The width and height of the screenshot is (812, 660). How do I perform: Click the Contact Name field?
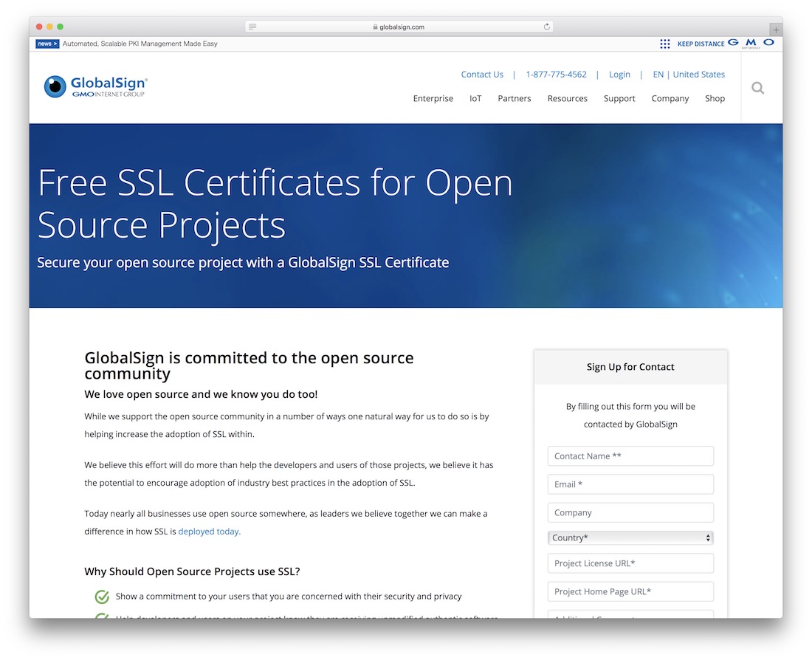[630, 456]
